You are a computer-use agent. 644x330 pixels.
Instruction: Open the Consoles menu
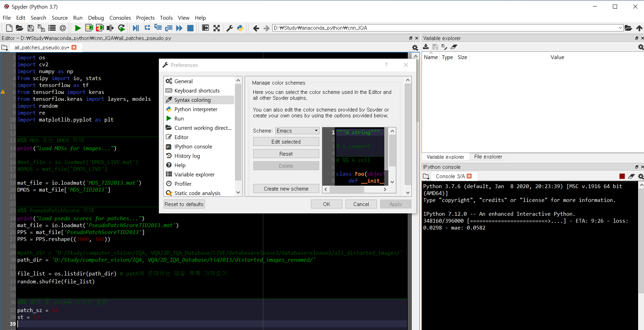click(x=120, y=18)
